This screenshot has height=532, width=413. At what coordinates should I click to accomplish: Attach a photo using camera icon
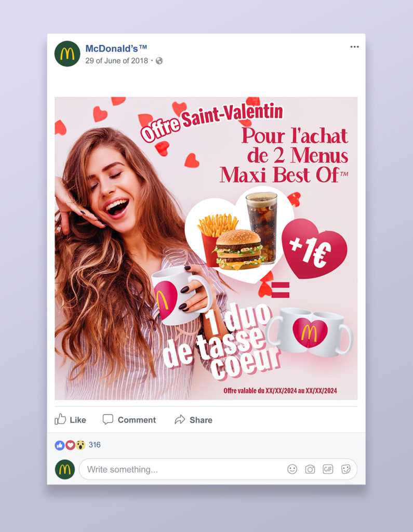pos(310,469)
